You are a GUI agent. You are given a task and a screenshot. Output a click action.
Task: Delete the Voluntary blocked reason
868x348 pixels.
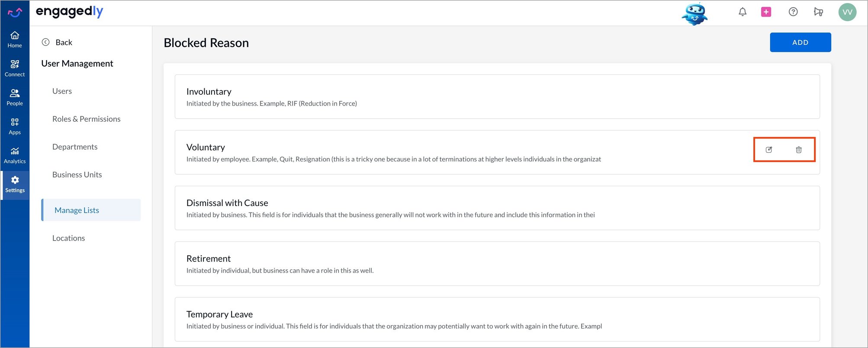point(799,150)
